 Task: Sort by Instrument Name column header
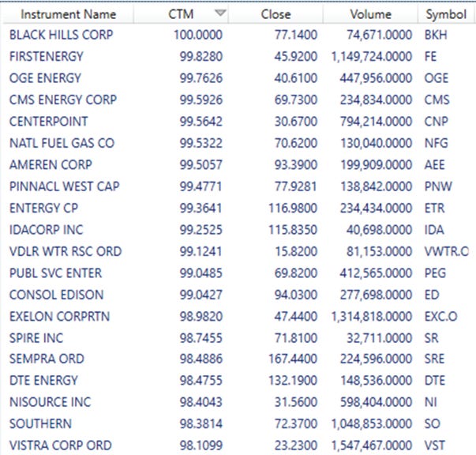(69, 14)
